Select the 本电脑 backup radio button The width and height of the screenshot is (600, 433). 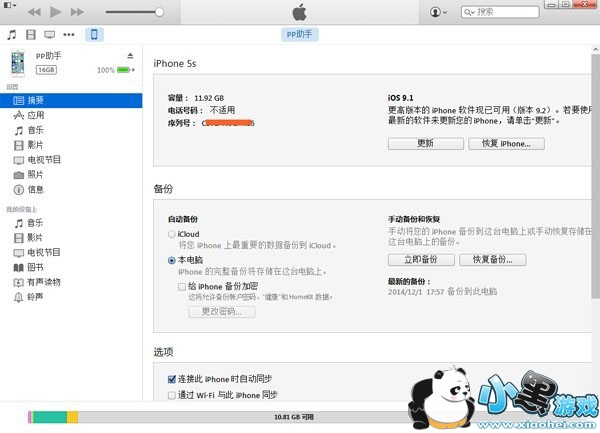coord(172,260)
